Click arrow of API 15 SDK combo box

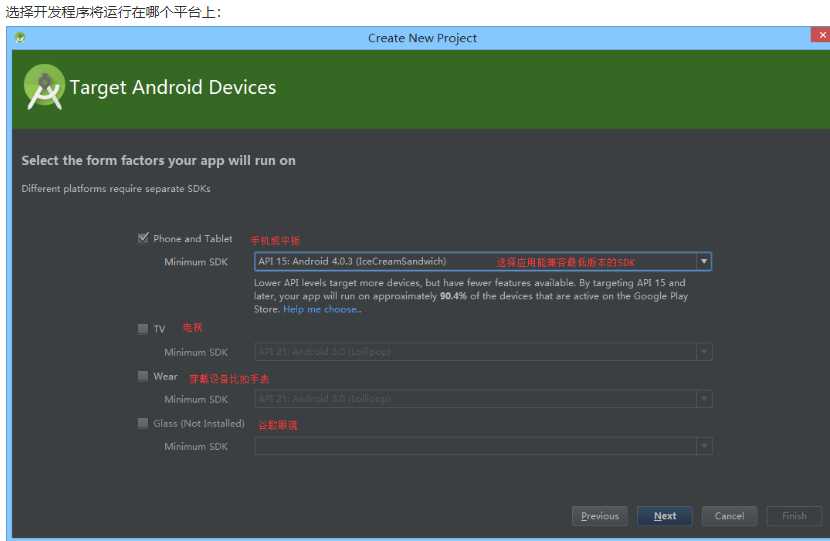pos(703,262)
